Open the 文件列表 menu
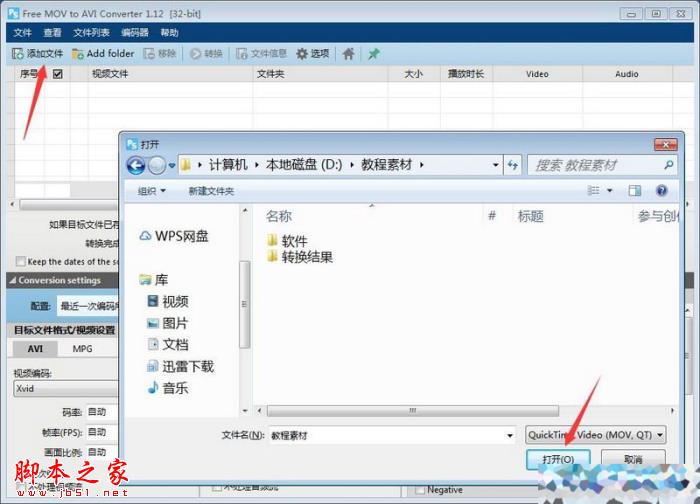Viewport: 700px width, 504px height. [x=91, y=33]
